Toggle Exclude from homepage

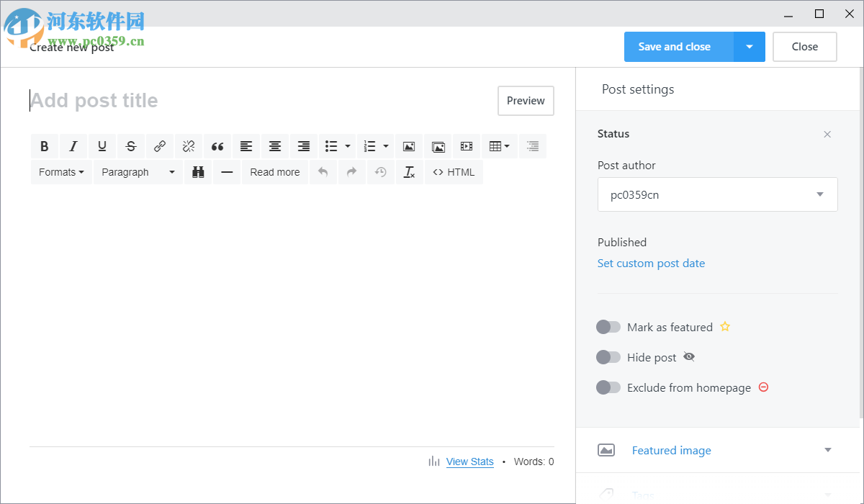tap(608, 387)
